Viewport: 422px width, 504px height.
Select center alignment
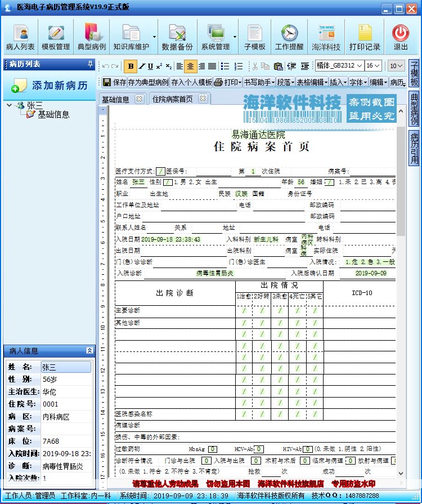(190, 66)
